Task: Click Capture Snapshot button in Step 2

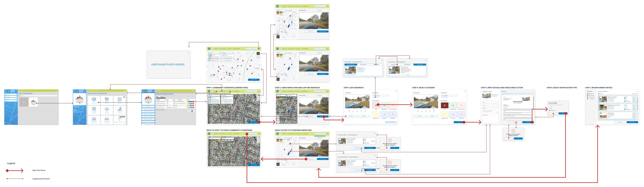Action: (323, 116)
